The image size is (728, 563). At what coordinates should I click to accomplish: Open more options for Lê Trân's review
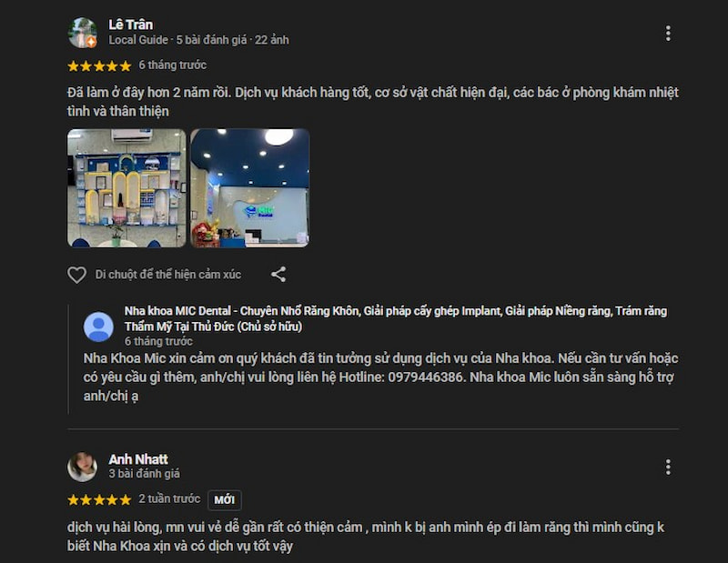pos(668,34)
